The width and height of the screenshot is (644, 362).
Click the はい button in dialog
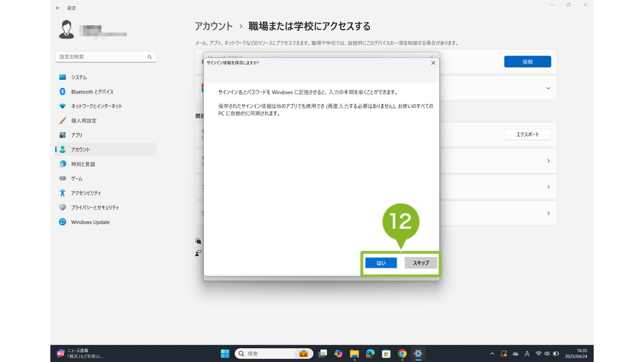point(380,263)
